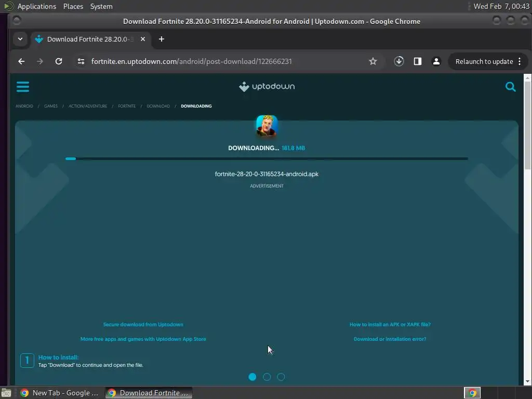
Task: Go to ACTION/ADVENTURE breadcrumb
Action: pyautogui.click(x=88, y=106)
